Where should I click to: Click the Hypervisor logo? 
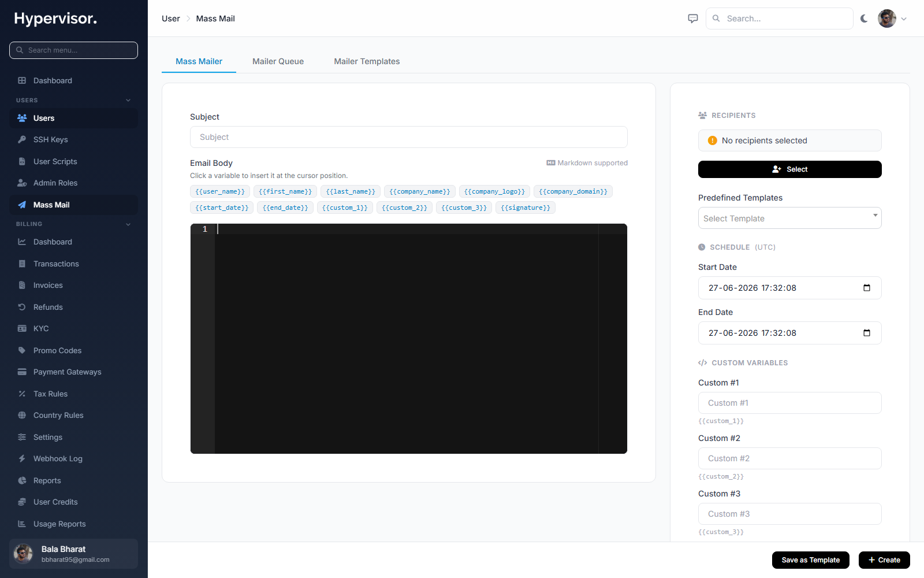point(55,18)
